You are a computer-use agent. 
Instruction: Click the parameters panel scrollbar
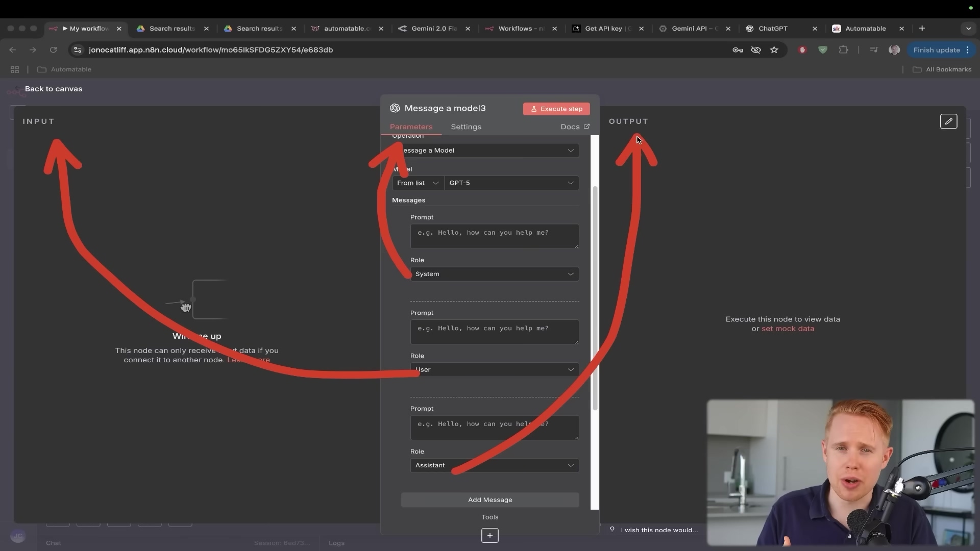pos(595,298)
